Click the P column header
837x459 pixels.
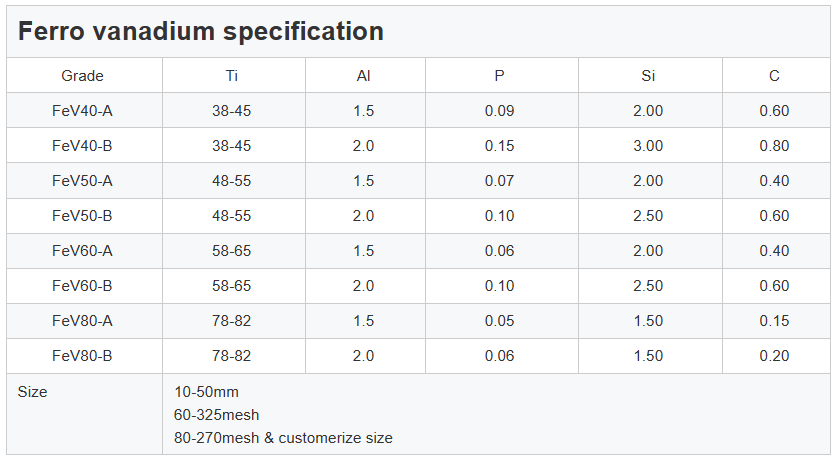[x=500, y=76]
